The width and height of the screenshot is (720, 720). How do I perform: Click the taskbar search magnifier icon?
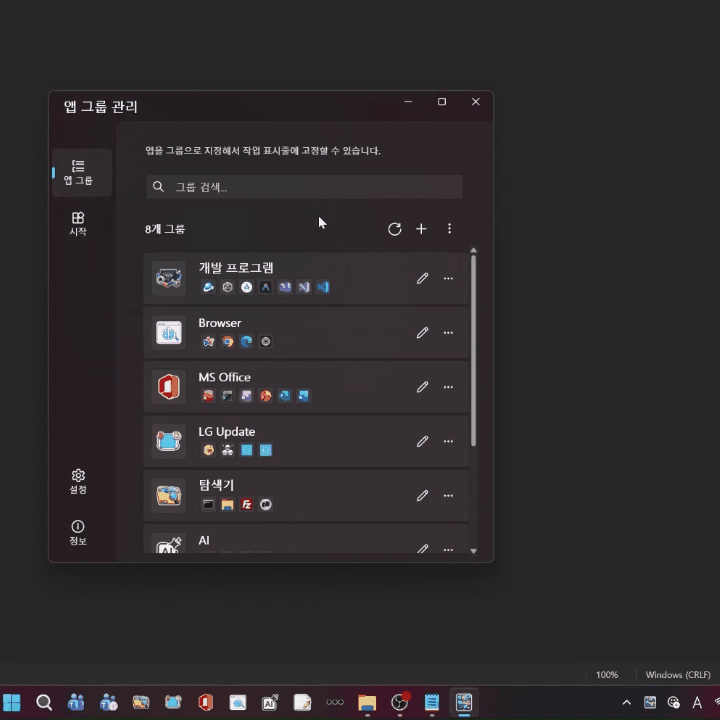(x=44, y=702)
